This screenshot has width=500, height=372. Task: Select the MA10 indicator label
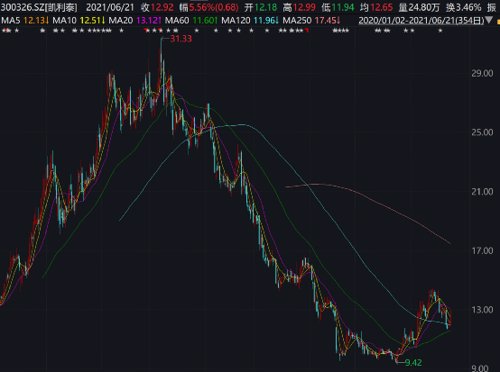[65, 21]
